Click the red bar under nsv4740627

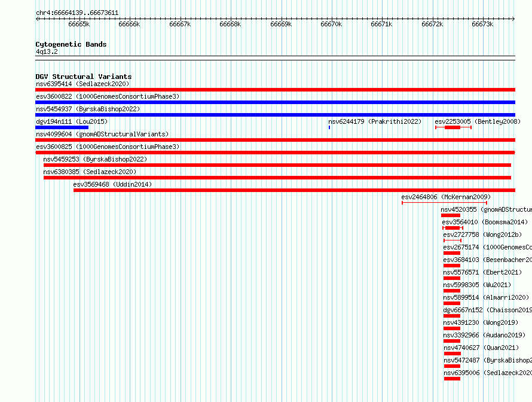coord(452,354)
